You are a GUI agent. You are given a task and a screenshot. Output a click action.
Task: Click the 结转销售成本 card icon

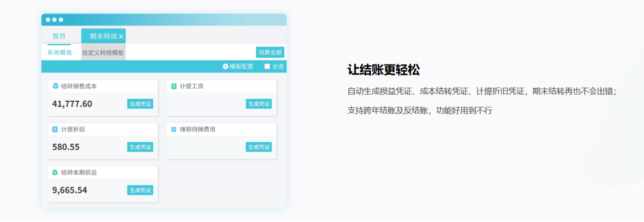point(55,86)
